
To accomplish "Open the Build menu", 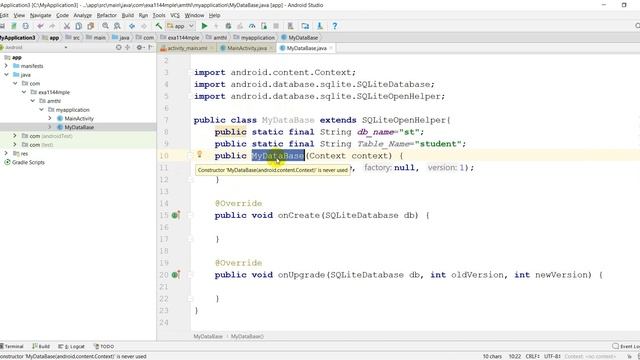I will 128,16.
